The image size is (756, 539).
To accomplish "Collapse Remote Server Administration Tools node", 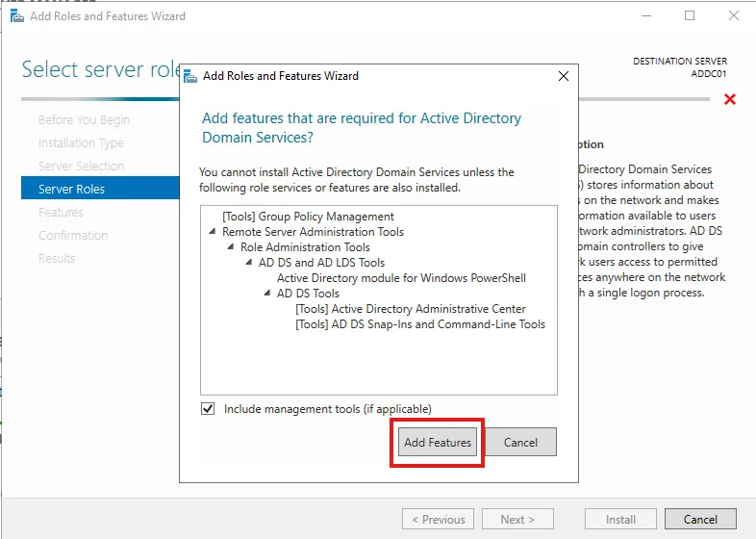I will coord(213,232).
